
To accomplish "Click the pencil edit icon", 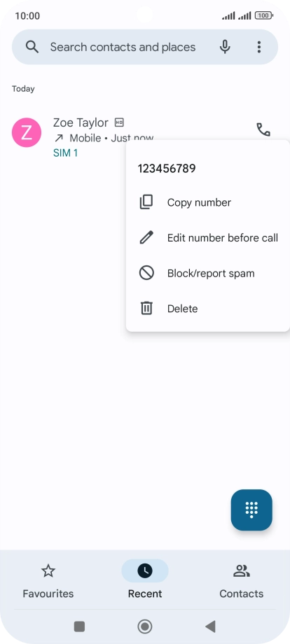I will 146,237.
